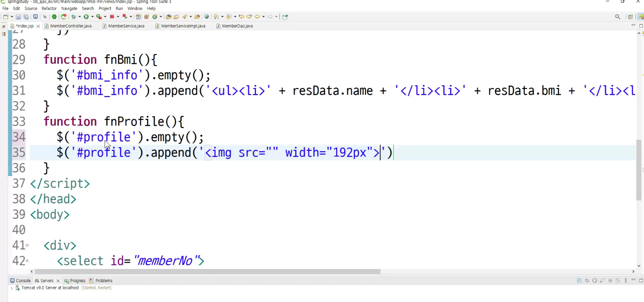644x302 pixels.
Task: Click the green Run button icon
Action: (86, 17)
